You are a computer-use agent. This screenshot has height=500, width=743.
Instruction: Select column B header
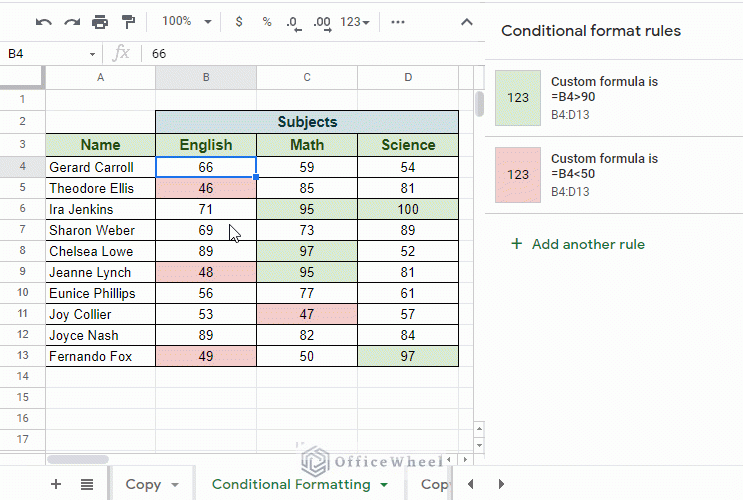(x=206, y=77)
